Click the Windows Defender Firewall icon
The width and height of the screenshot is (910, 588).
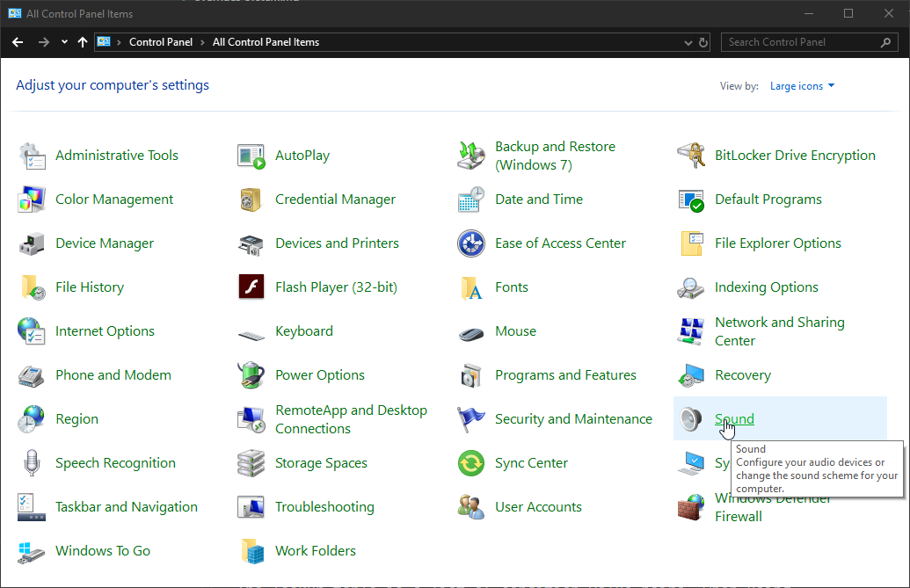[691, 507]
